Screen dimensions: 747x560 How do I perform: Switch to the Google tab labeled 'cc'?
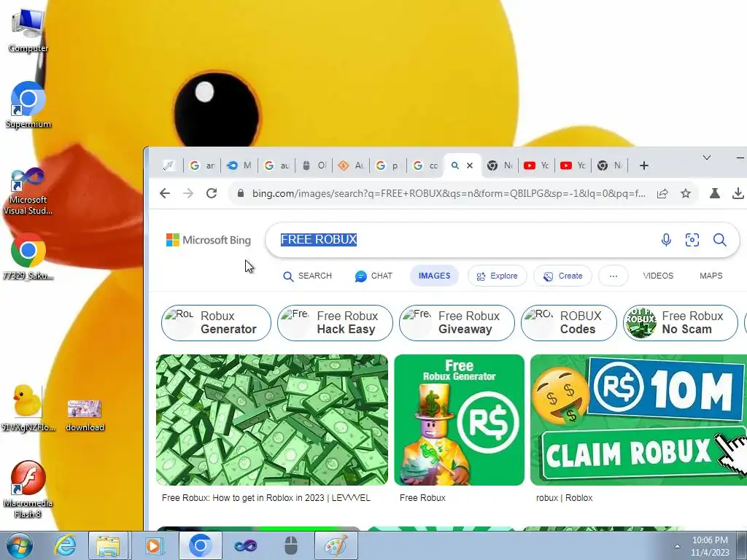coord(425,166)
